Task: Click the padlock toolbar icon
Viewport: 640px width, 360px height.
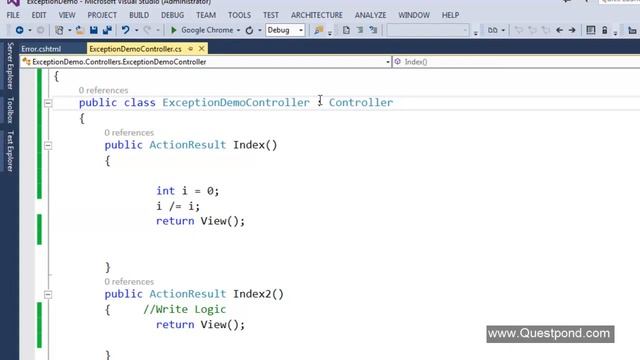Action: click(x=604, y=30)
